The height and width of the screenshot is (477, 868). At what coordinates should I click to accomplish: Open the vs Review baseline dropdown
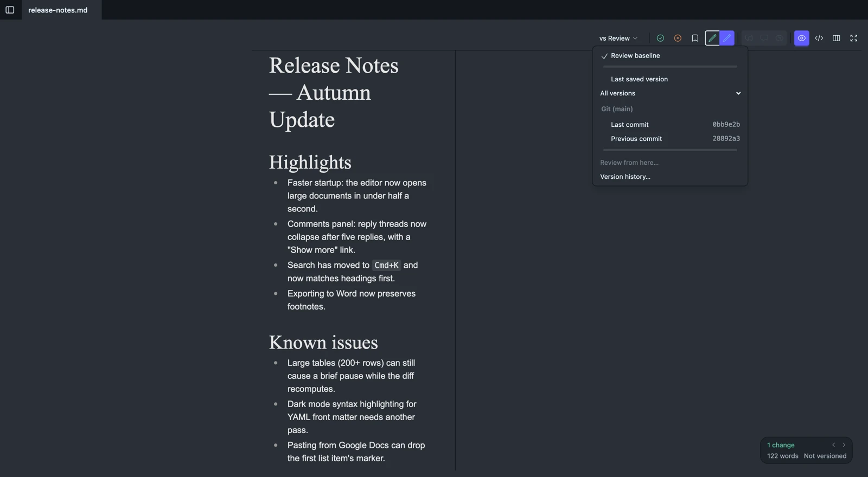click(x=618, y=38)
